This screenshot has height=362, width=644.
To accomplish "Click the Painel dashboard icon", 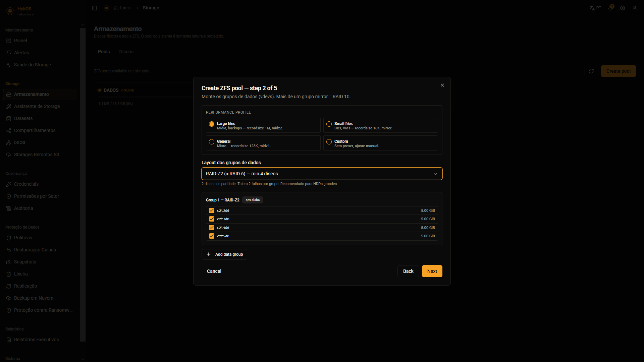I will 9,41.
